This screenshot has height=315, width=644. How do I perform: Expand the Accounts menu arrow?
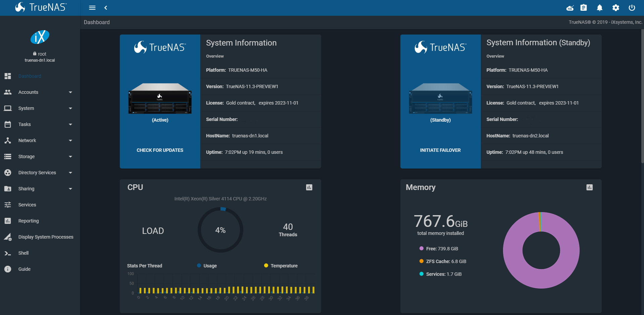(x=70, y=92)
